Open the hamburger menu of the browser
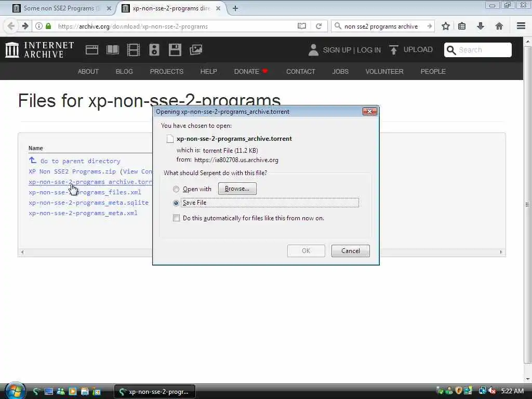The height and width of the screenshot is (399, 532). (x=521, y=26)
